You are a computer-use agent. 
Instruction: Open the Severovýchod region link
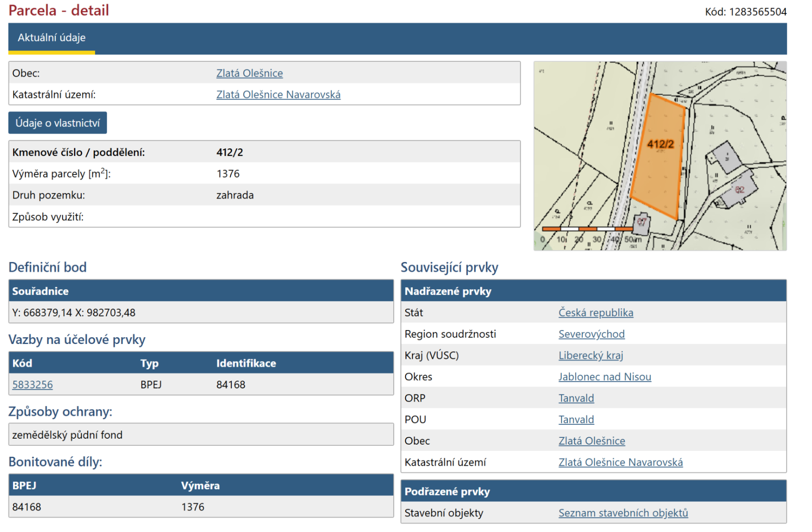click(x=591, y=334)
